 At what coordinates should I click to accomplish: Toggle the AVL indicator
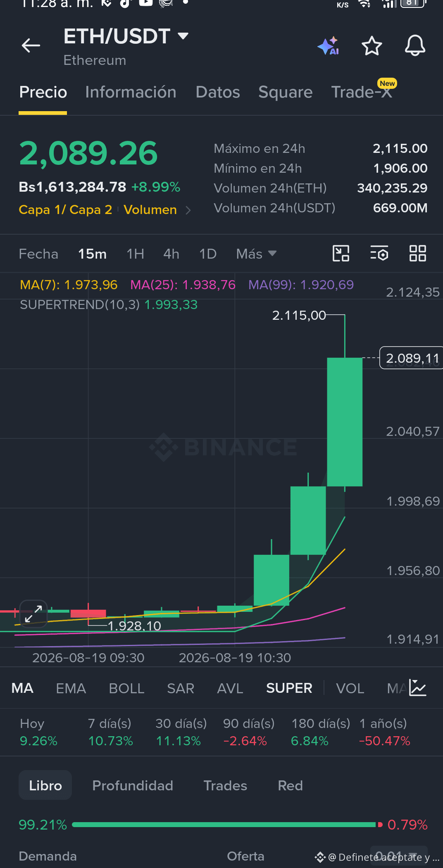point(230,688)
